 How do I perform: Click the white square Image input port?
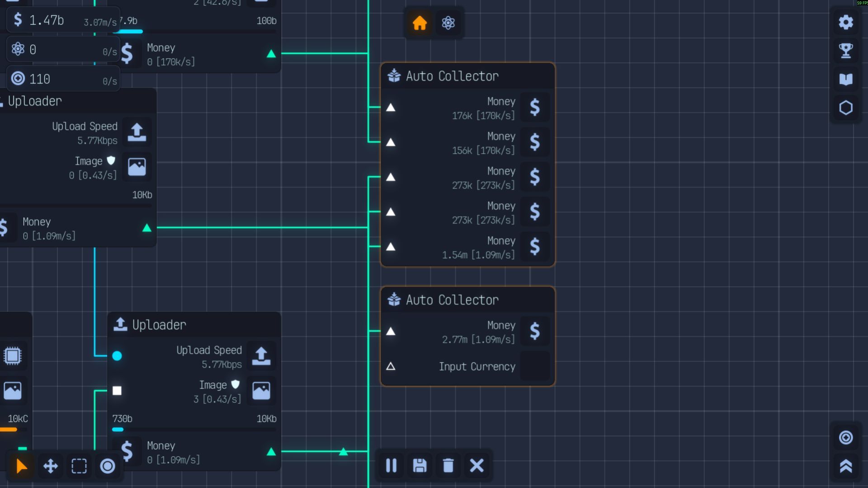tap(117, 391)
